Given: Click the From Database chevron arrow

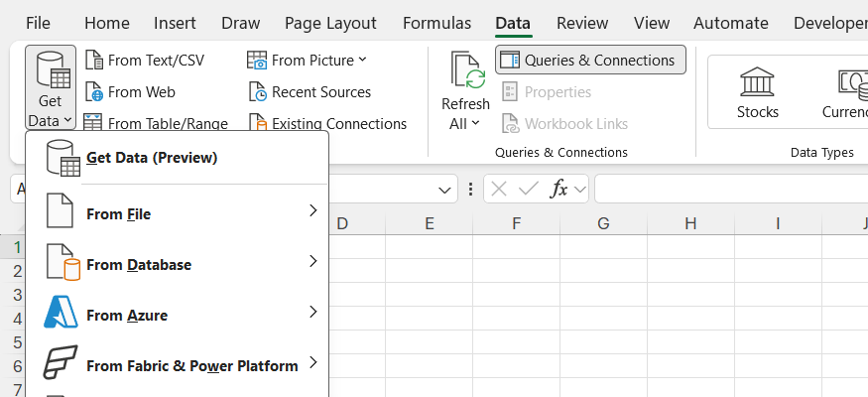Looking at the screenshot, I should (313, 261).
